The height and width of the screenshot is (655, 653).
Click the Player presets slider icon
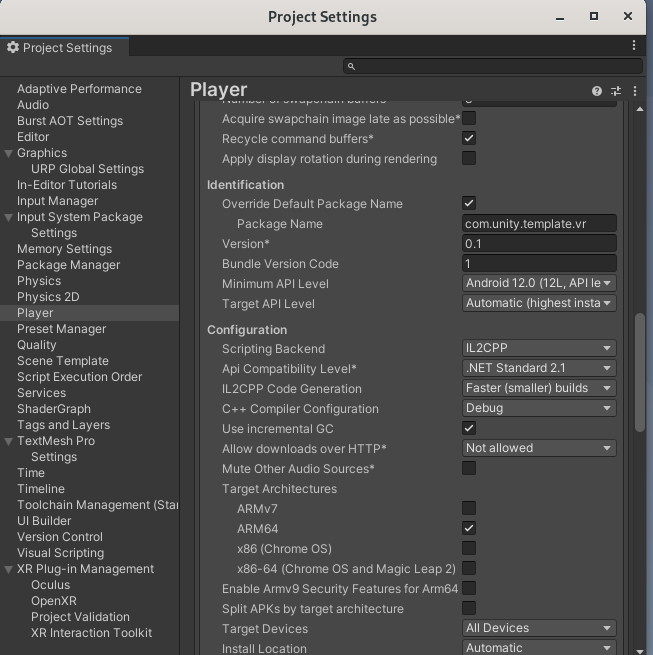(616, 90)
